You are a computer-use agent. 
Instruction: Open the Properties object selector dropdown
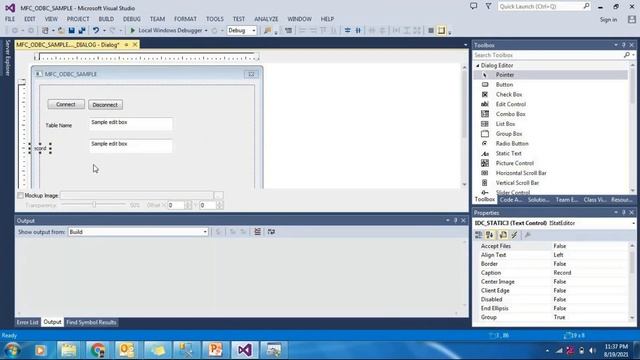click(633, 223)
